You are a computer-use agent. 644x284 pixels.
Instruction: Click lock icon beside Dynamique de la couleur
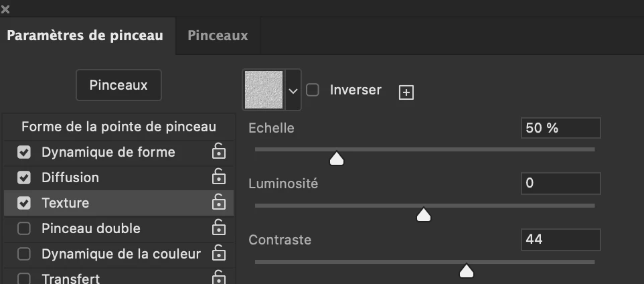click(x=218, y=254)
